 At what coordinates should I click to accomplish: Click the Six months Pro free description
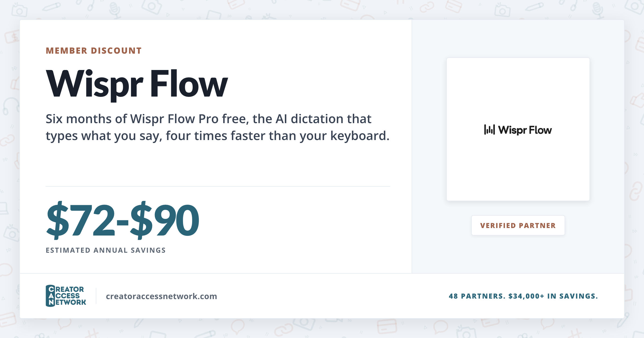click(217, 127)
